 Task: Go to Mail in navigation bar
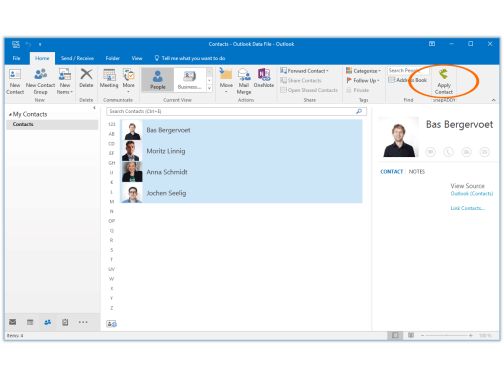[13, 322]
